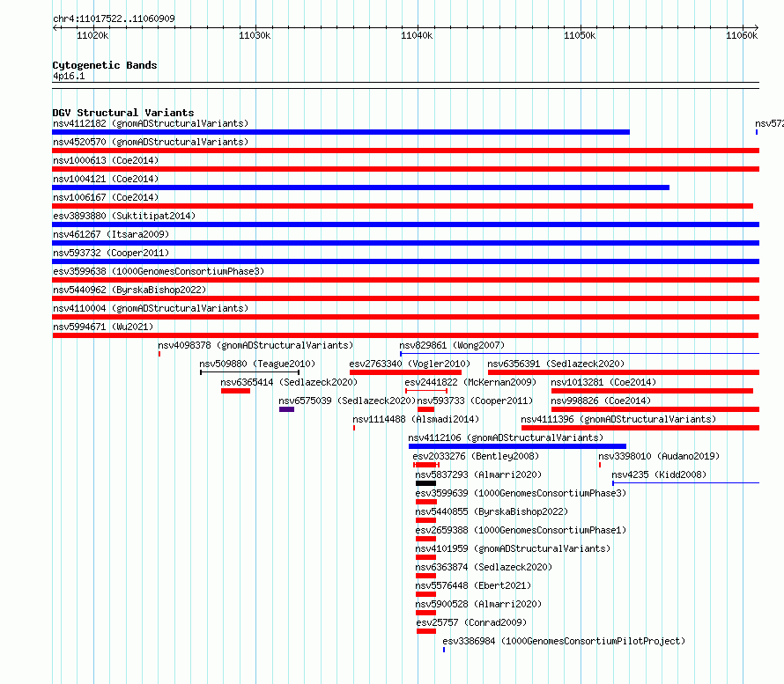Click esv2659388 (1000GenomesConsortiumPhase1) label

[x=521, y=530]
